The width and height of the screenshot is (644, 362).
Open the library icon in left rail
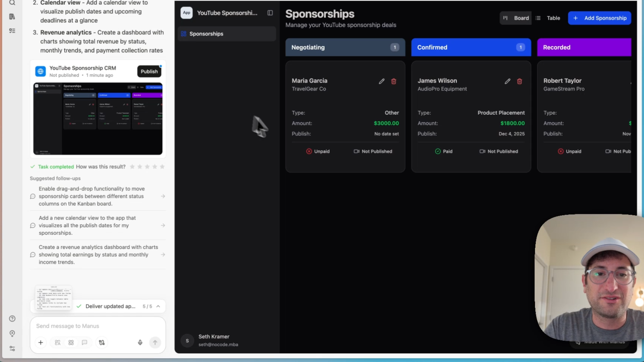point(12,16)
